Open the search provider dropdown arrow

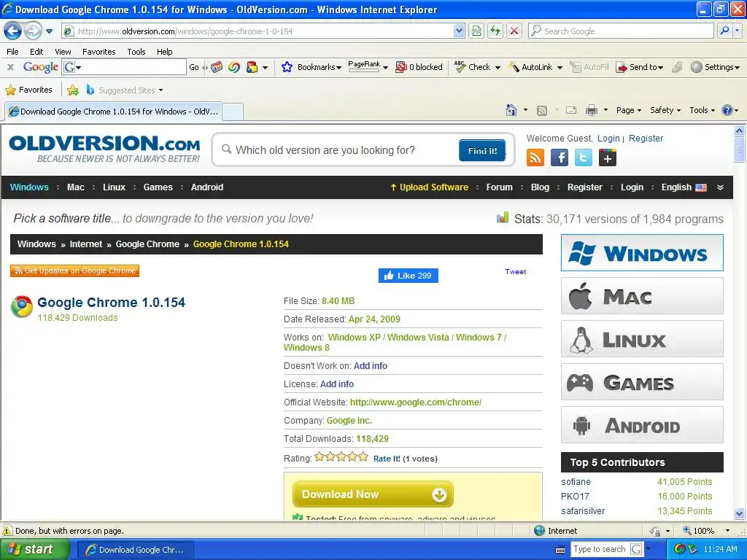737,31
